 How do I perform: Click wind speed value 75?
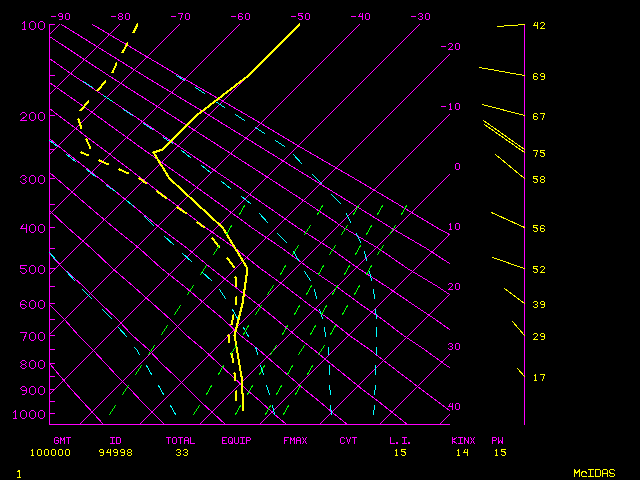coord(539,154)
